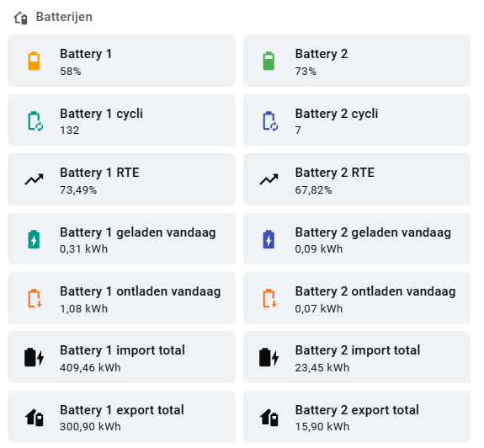Show the Battery 2 export total tile
The width and height of the screenshot is (484, 448).
[357, 417]
